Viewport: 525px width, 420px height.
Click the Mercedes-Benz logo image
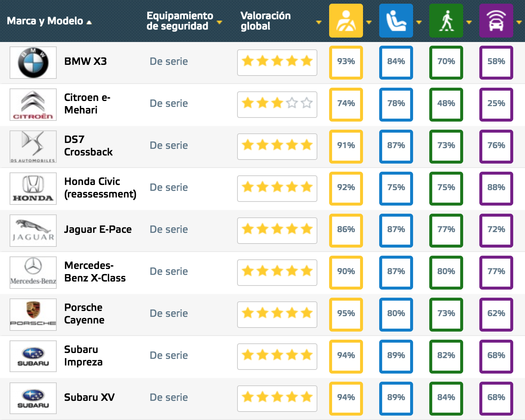coord(33,273)
